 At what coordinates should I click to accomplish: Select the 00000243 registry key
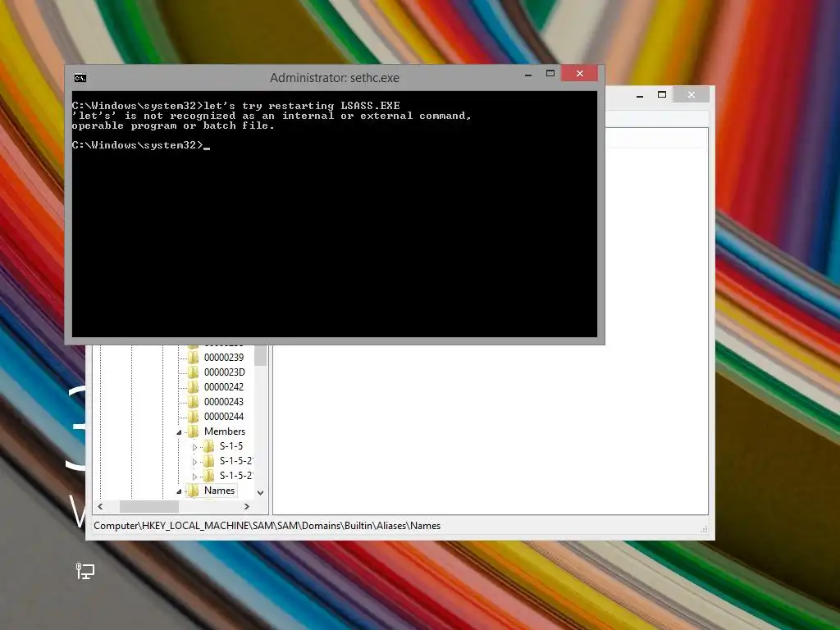(223, 402)
